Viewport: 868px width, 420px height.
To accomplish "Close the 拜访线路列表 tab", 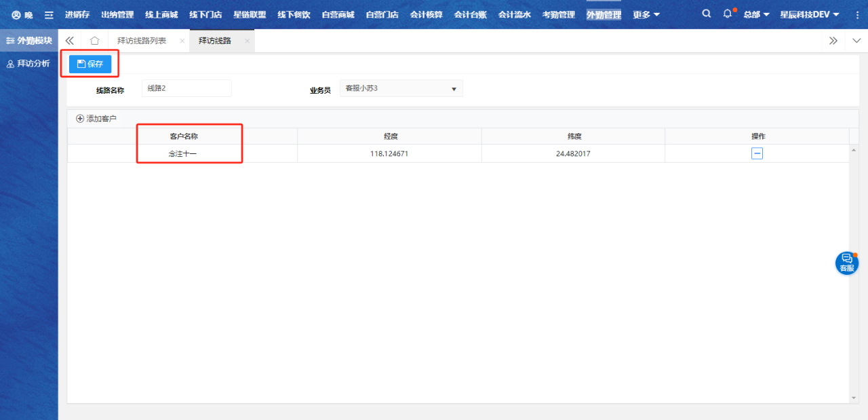I will tap(182, 41).
